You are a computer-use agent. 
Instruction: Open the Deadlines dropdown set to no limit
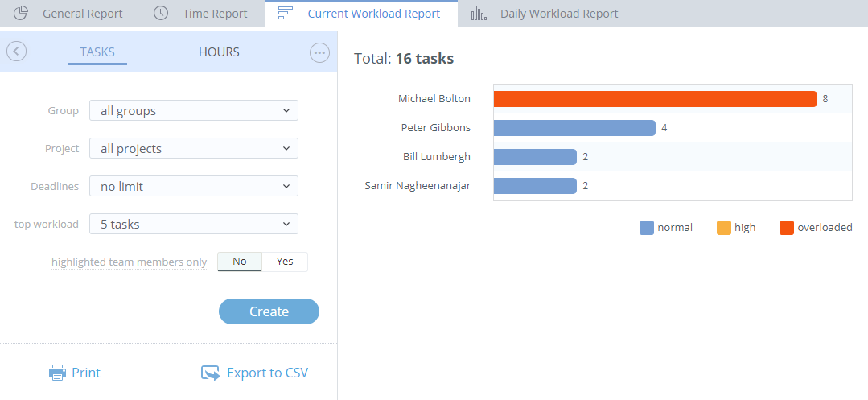(193, 187)
